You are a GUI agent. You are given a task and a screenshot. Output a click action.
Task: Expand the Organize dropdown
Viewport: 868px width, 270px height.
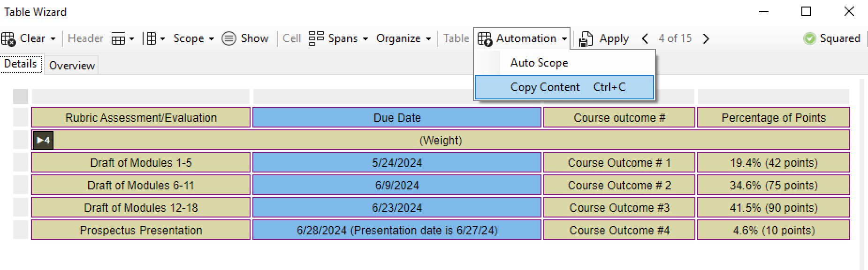click(403, 39)
